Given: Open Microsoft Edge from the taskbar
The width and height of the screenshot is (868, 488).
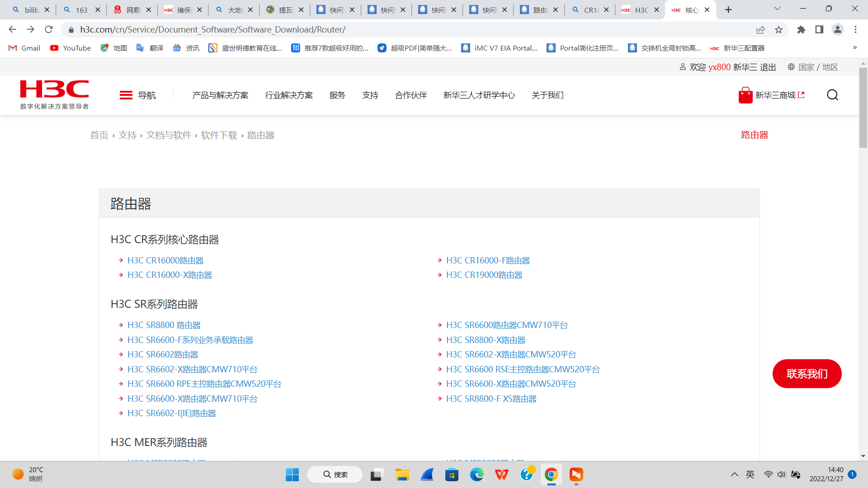Looking at the screenshot, I should click(x=476, y=474).
